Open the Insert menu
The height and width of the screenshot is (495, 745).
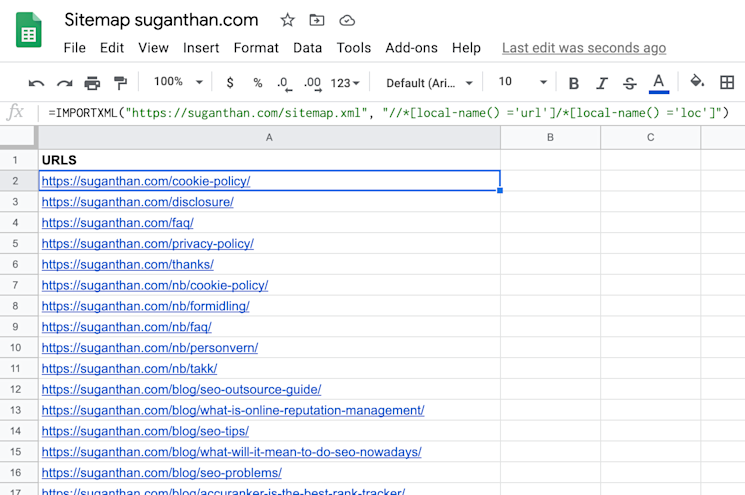[x=201, y=48]
